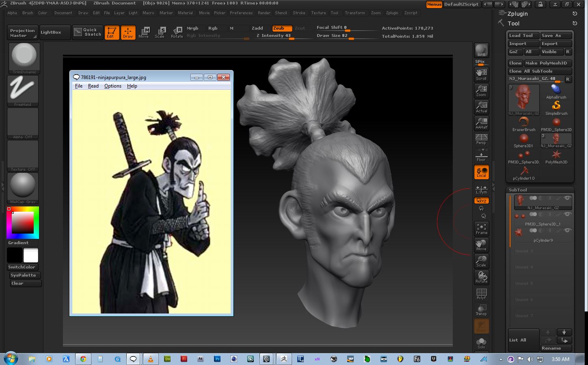Adjust the Z Intensity slider
This screenshot has width=588, height=365.
tap(276, 36)
